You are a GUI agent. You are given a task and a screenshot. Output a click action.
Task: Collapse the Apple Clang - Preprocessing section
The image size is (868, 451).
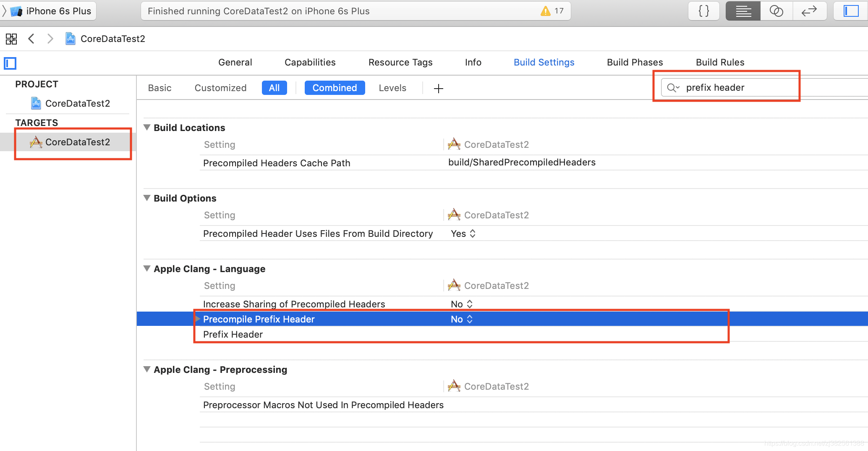coord(147,369)
